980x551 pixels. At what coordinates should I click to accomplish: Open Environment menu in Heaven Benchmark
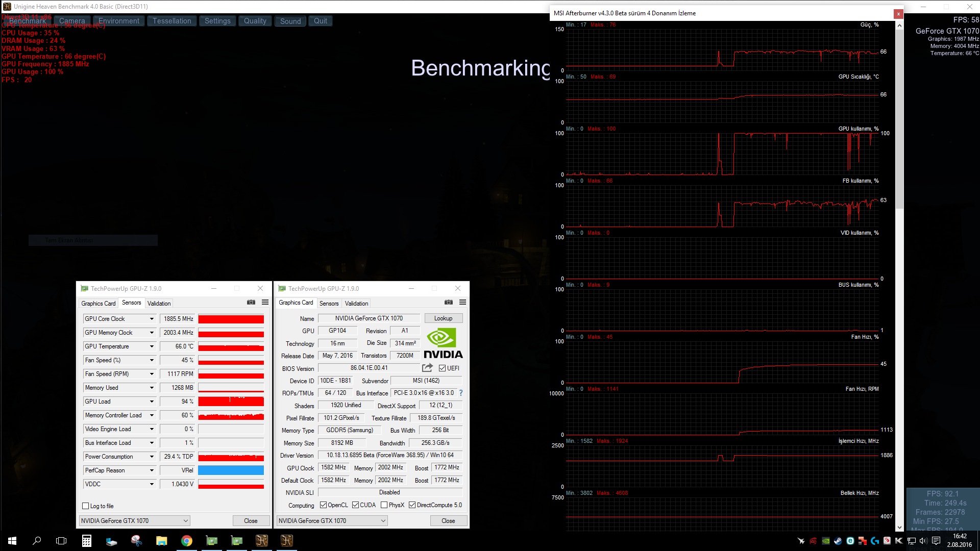click(119, 21)
